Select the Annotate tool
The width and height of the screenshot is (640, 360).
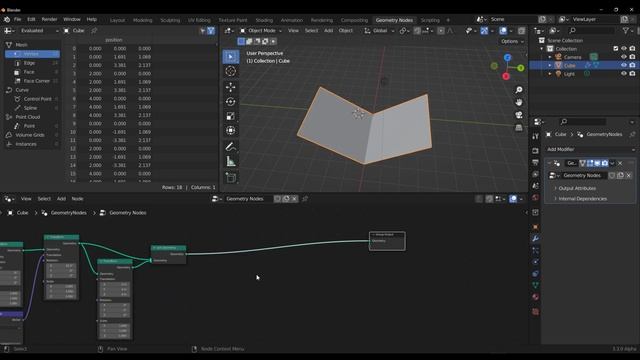coord(231,147)
